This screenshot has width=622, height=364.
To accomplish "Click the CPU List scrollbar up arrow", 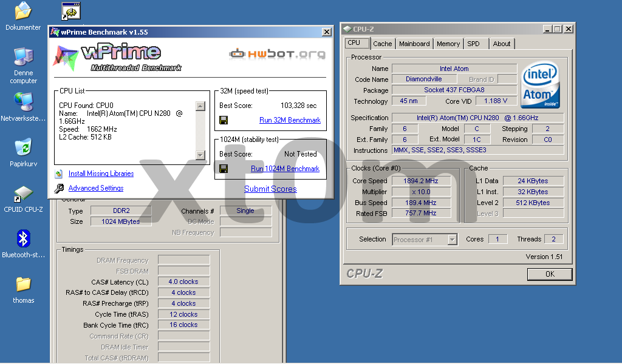I will click(200, 106).
